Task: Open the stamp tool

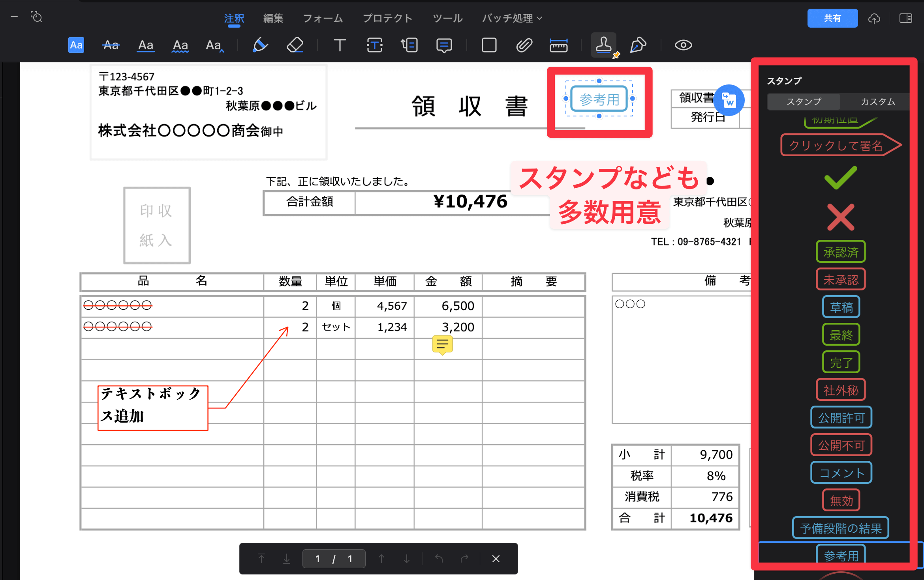Action: pyautogui.click(x=604, y=45)
